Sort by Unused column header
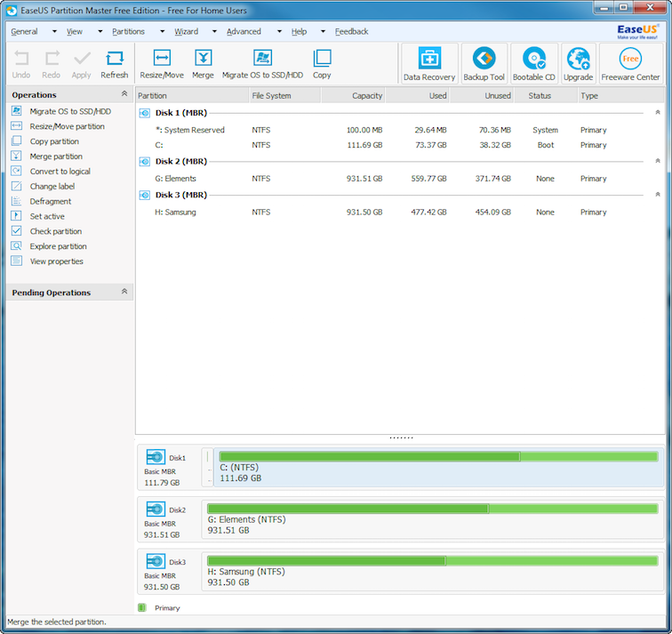672x634 pixels. coord(482,96)
